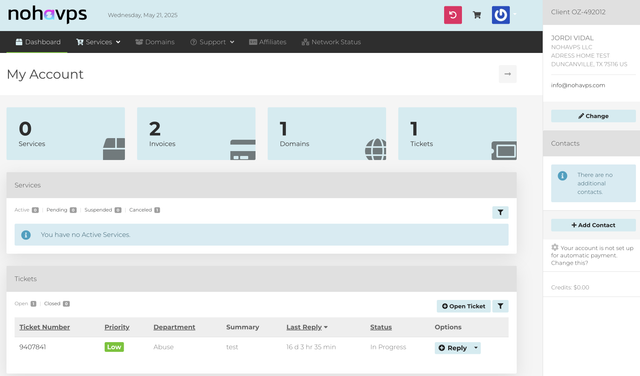Screen dimensions: 640x376
Task: Sort by Department column header
Action: click(174, 327)
